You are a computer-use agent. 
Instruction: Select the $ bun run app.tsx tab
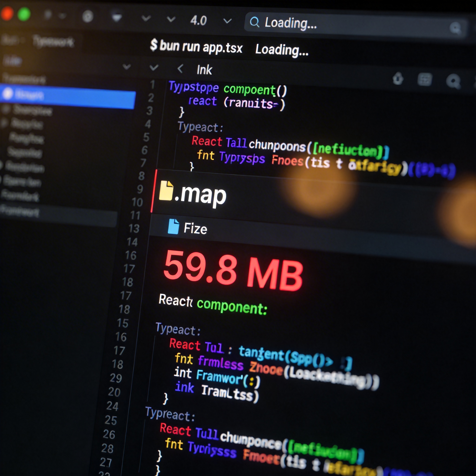click(196, 46)
